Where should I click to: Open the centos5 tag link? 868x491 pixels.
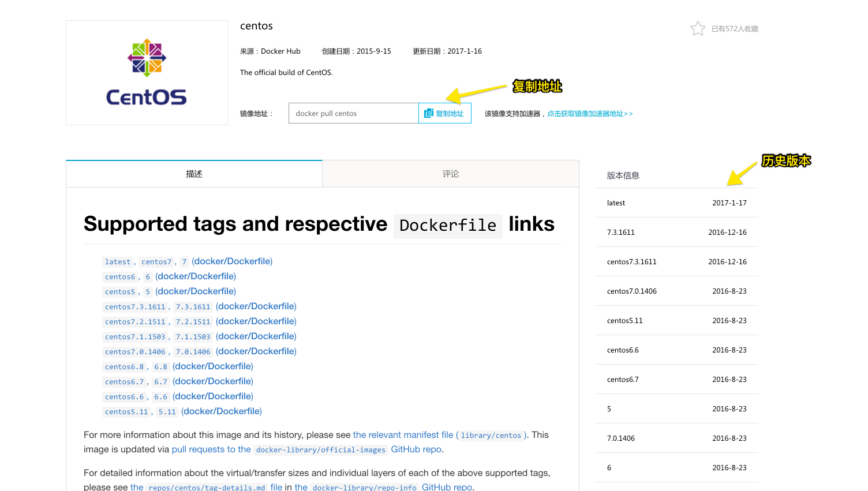tap(120, 292)
